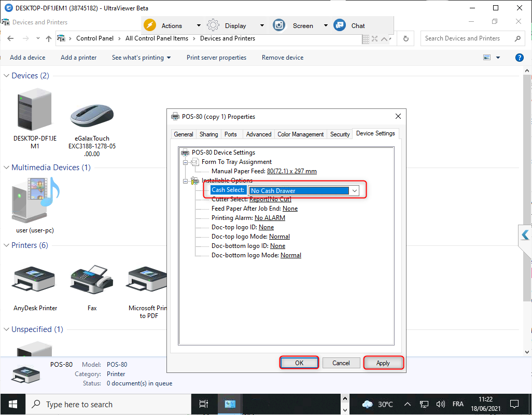Click Remove device
The height and width of the screenshot is (415, 532).
coord(283,58)
